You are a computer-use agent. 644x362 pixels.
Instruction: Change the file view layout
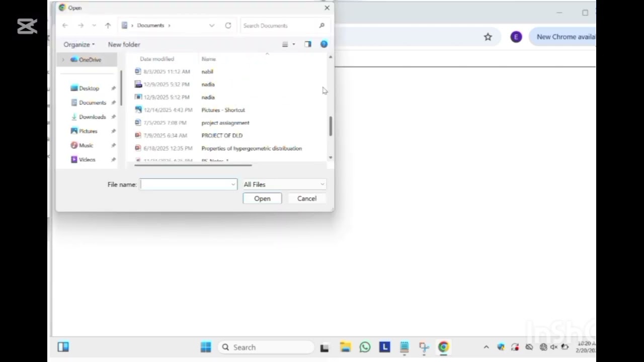pos(285,44)
